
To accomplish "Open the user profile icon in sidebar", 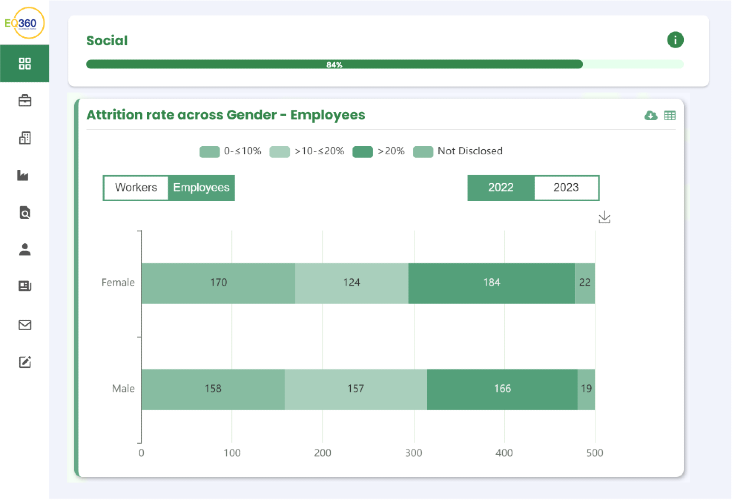I will 25,249.
